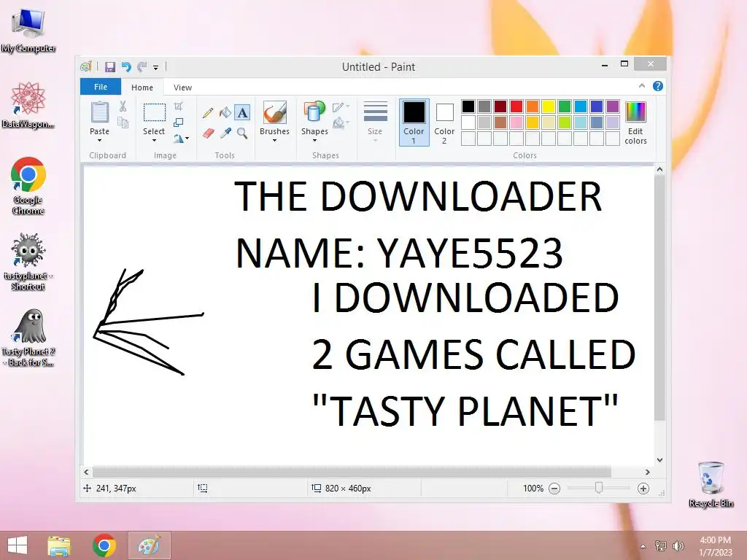Pick the black color swatch
The height and width of the screenshot is (560, 747).
click(468, 106)
